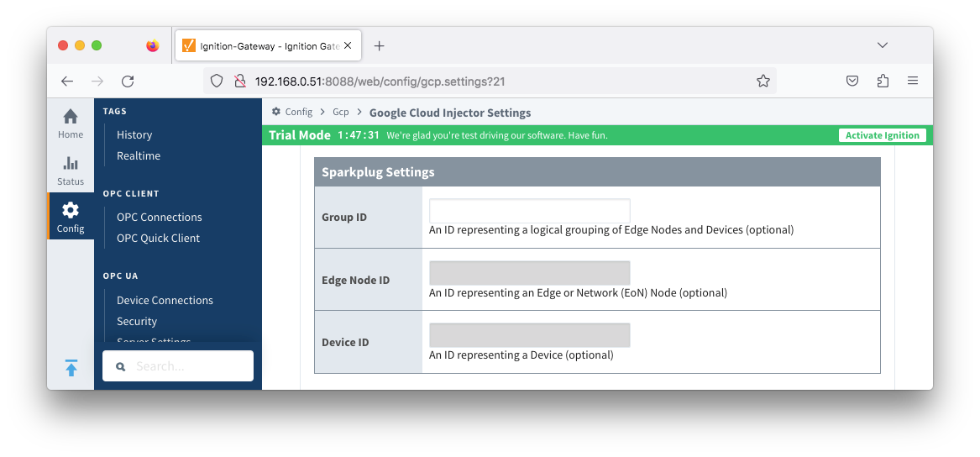Click the Activate Ignition button

coord(882,135)
